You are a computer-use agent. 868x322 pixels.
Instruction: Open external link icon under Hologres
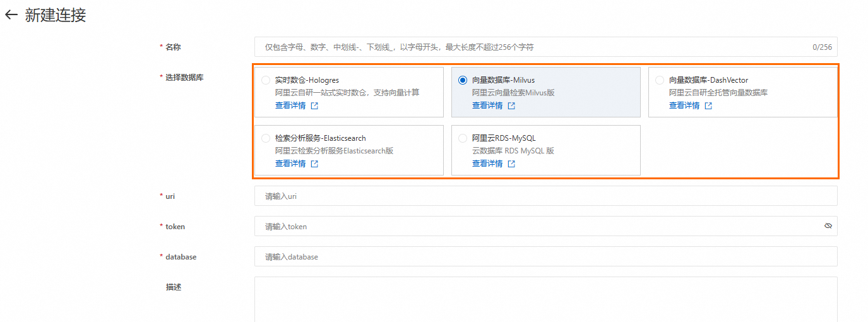pos(314,106)
